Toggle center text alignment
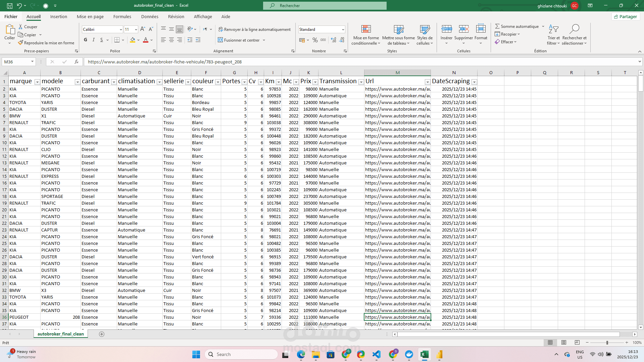Image resolution: width=644 pixels, height=362 pixels. pos(171,40)
